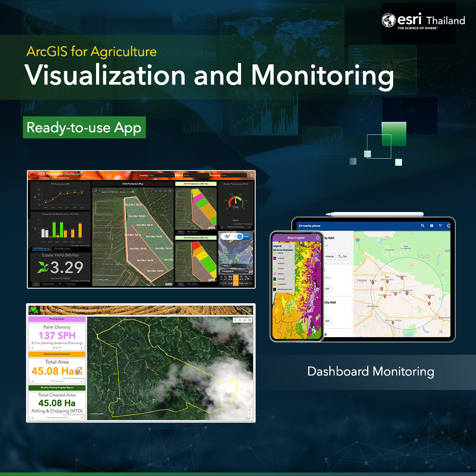Go to previous card before Design SPH
Screen dimensions: 476x476
point(32,348)
